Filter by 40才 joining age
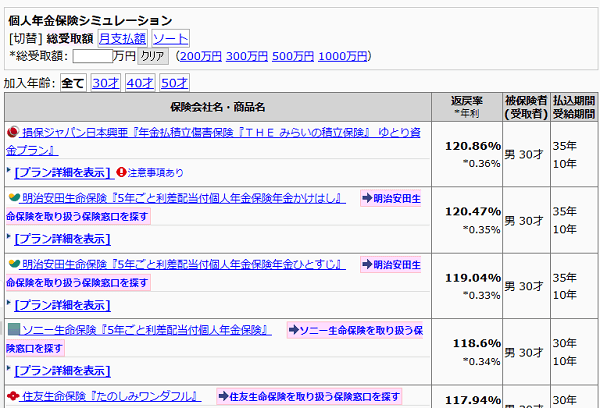Viewport: 600px width, 408px height. (x=140, y=83)
